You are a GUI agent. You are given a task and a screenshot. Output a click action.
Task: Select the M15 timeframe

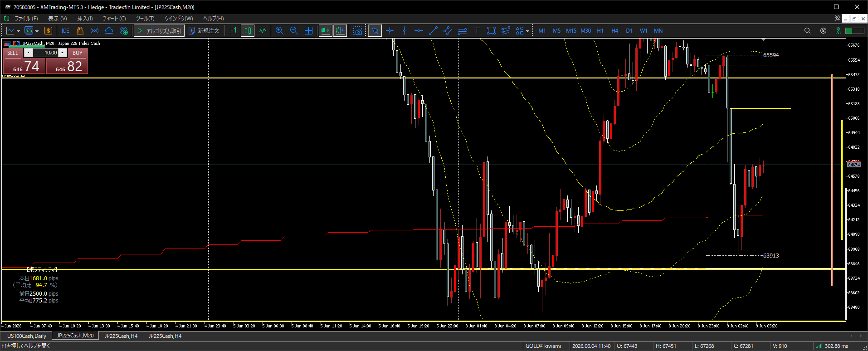point(571,31)
